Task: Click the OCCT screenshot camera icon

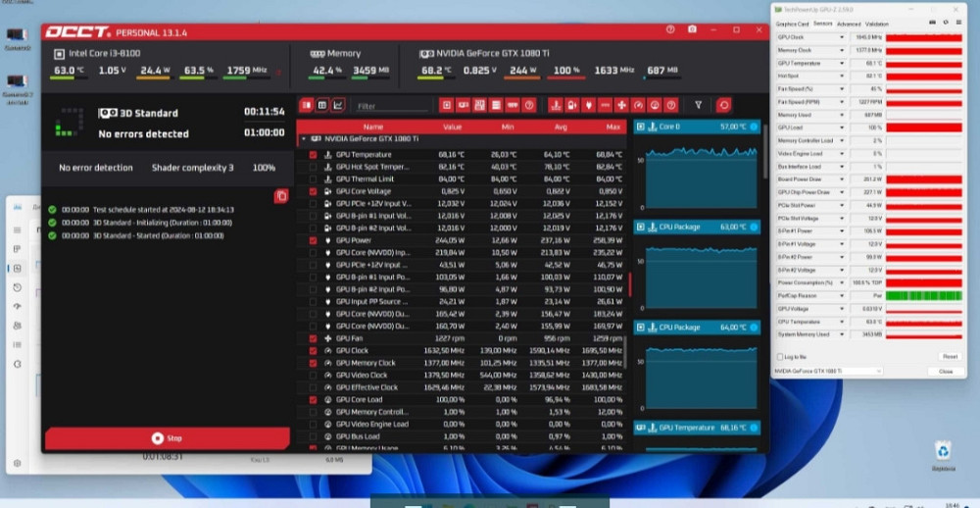Action: point(693,30)
